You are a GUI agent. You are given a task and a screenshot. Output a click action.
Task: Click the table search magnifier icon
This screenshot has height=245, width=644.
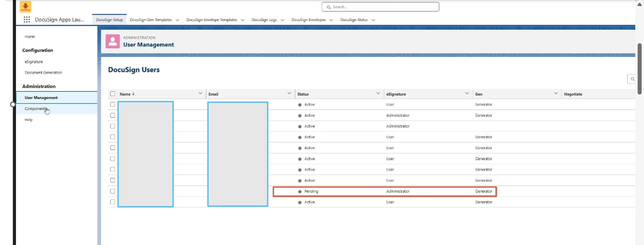[x=632, y=79]
